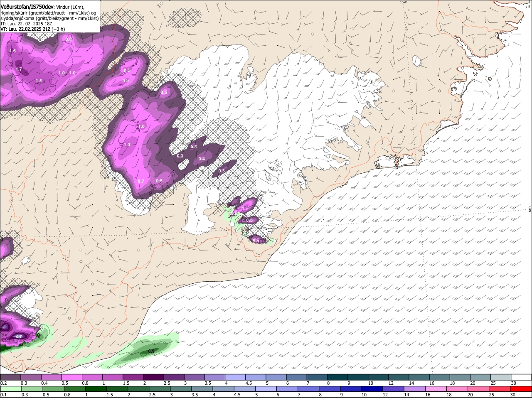Select the 'IT: Lau. 22. 02. 2025 18Z' line
The width and height of the screenshot is (532, 398).
click(x=26, y=24)
